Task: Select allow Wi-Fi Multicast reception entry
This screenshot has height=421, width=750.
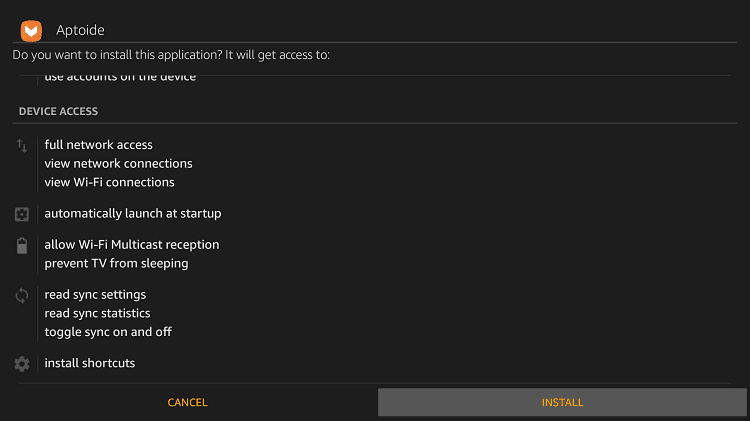Action: (132, 244)
